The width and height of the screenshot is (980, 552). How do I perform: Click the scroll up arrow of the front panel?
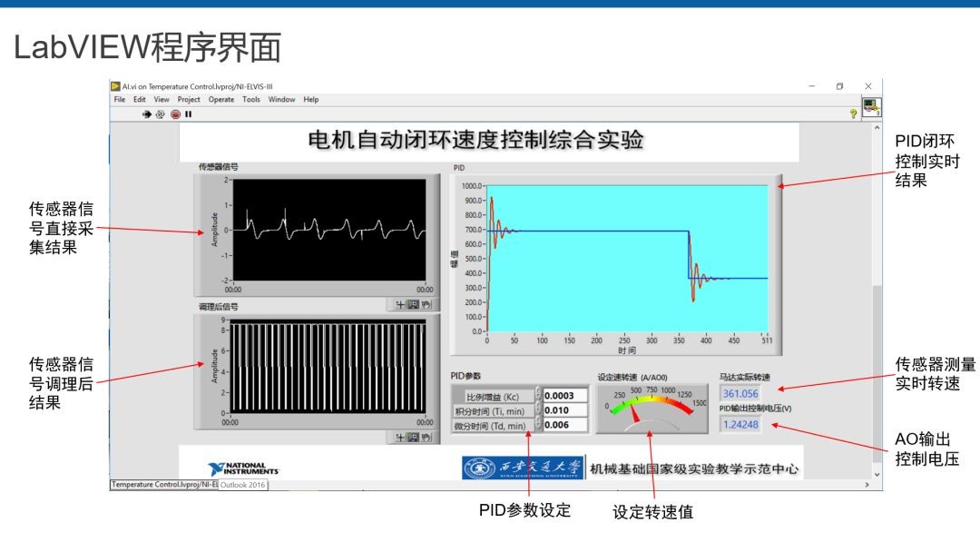tap(877, 127)
